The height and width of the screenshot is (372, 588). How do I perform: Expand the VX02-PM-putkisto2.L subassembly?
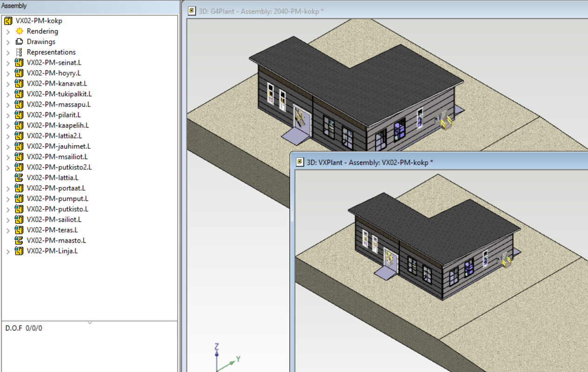point(8,167)
